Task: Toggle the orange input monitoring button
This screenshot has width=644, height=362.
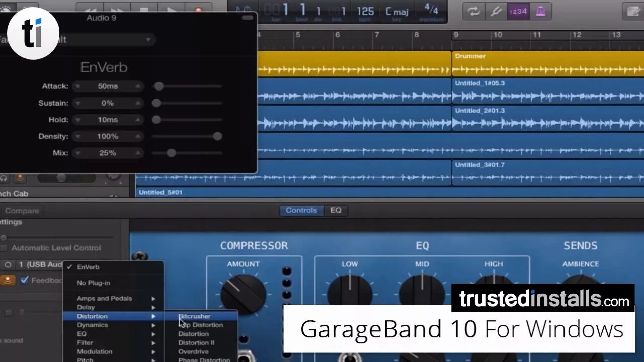Action: pos(7,280)
